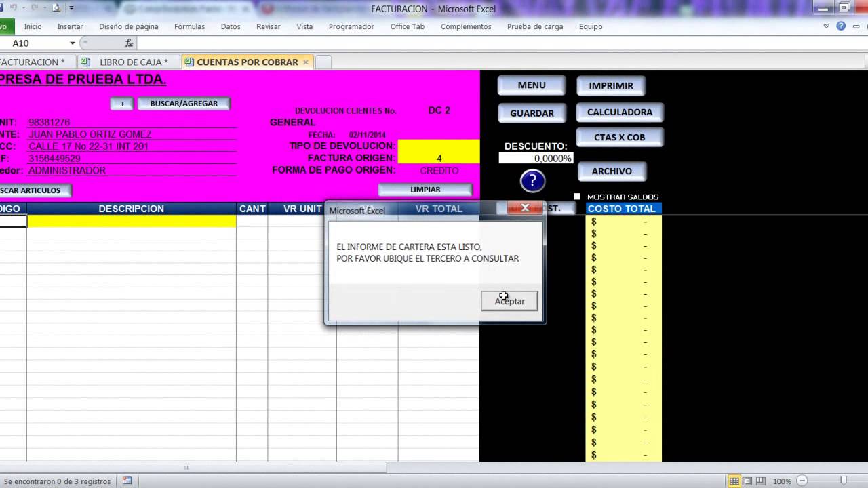Open the Fórmulas ribbon tab
The width and height of the screenshot is (868, 488).
click(x=189, y=26)
